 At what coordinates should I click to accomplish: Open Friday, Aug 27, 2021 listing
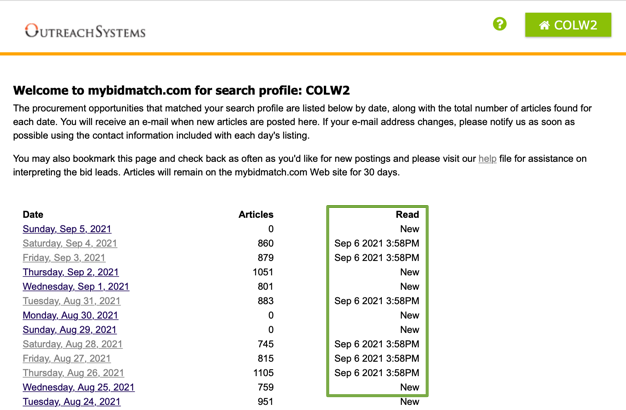pos(66,358)
